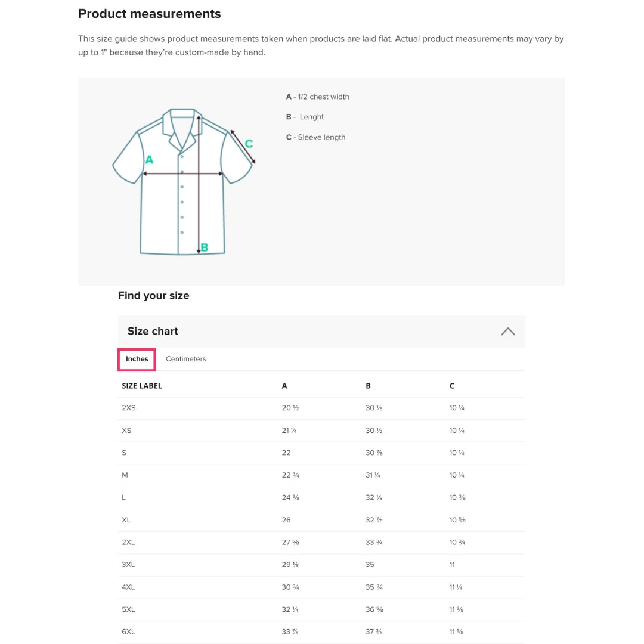Viewport: 644px width, 644px height.
Task: Collapse the Size chart chevron arrow
Action: (x=507, y=332)
